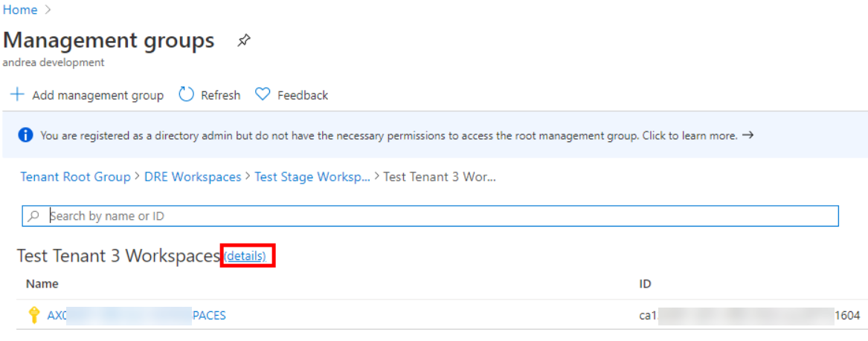868x341 pixels.
Task: Click the arrow at end of permissions banner
Action: 748,135
